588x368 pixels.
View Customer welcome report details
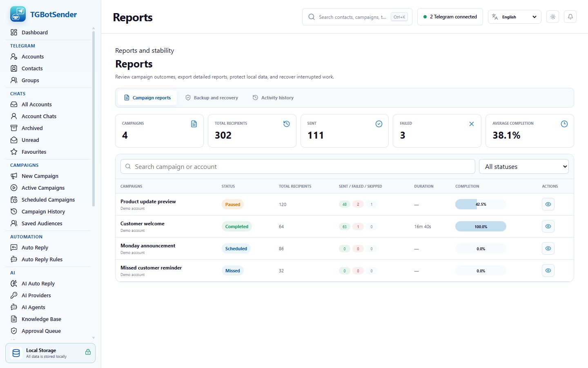click(548, 226)
